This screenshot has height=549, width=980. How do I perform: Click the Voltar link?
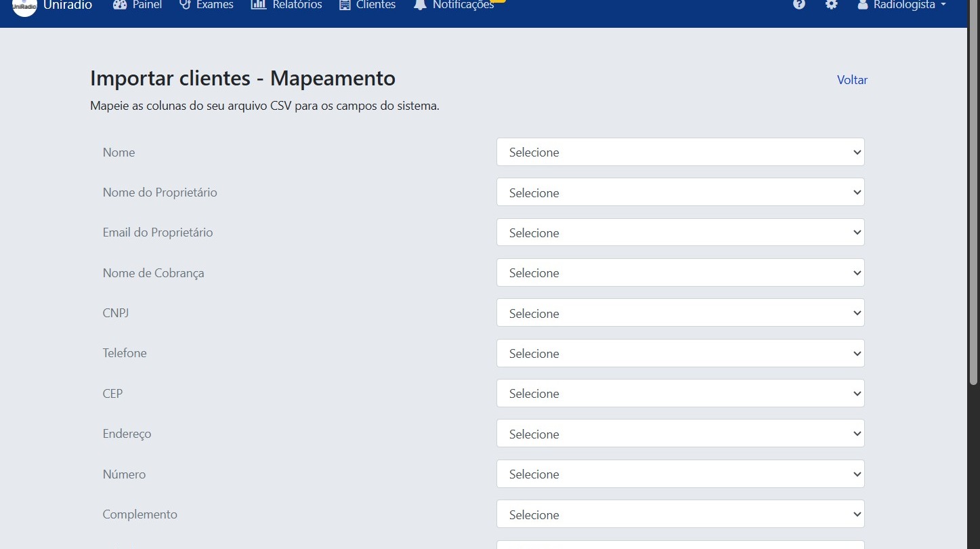(x=852, y=80)
